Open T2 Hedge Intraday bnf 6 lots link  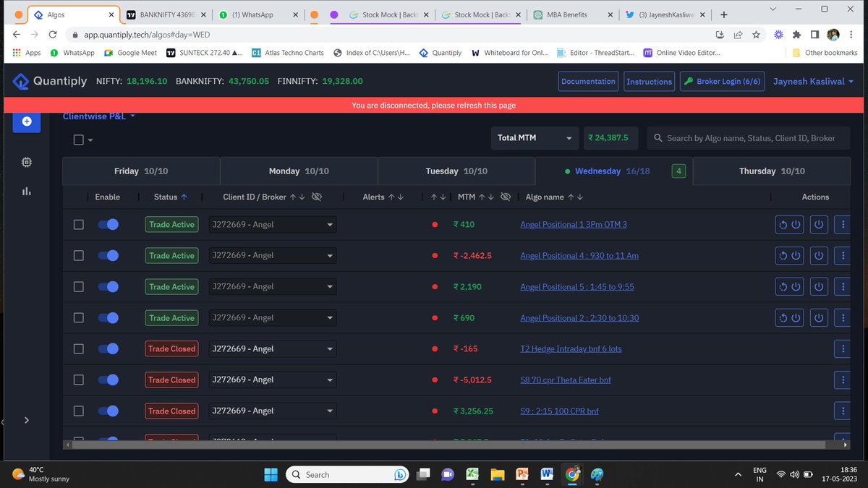(571, 348)
